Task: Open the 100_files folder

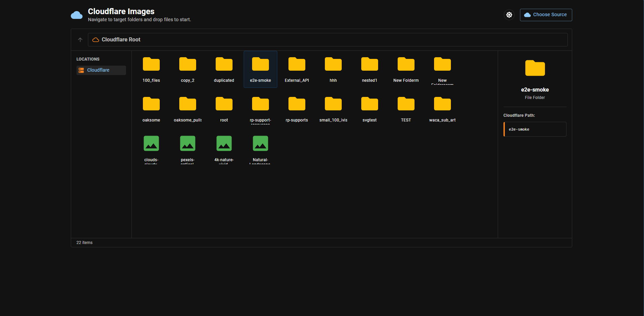Action: point(151,69)
